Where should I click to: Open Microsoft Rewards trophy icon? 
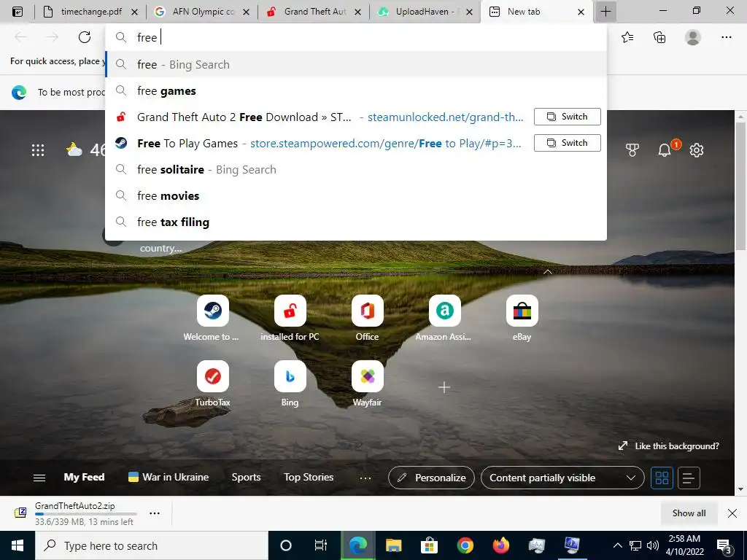click(x=632, y=150)
